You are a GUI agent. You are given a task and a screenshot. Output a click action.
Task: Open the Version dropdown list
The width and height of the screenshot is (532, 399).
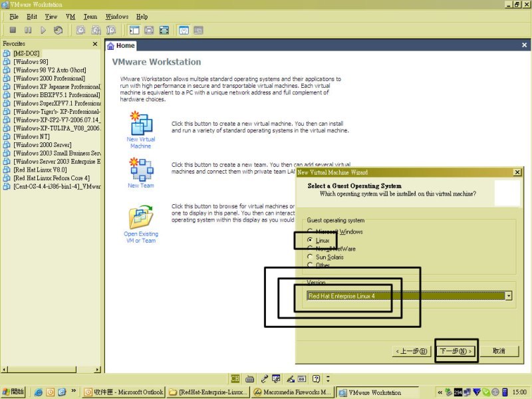[x=508, y=296]
